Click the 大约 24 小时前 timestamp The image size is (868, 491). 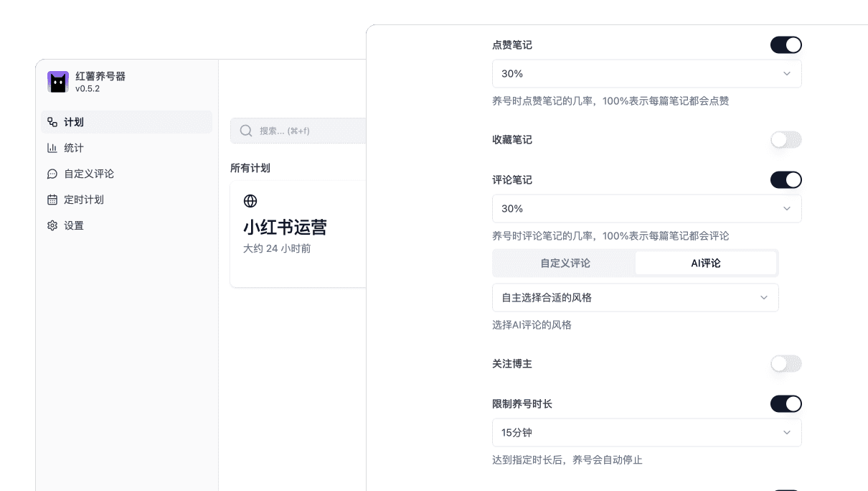(x=277, y=248)
